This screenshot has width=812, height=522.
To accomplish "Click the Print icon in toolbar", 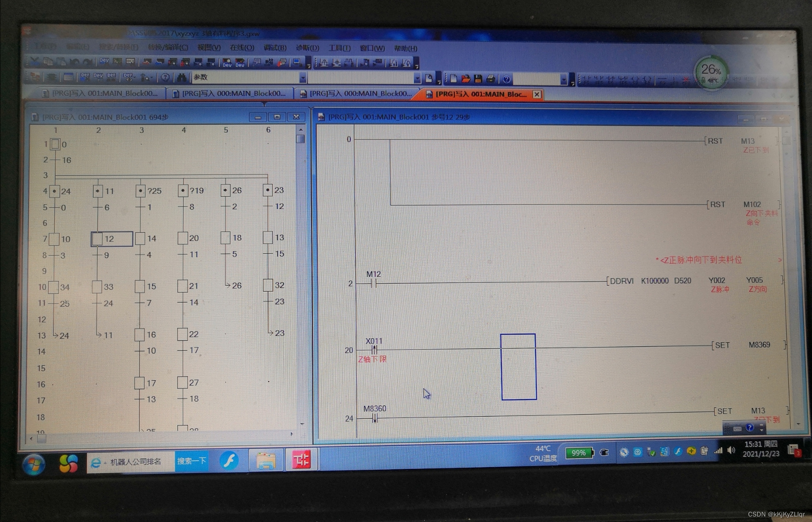I will click(491, 79).
